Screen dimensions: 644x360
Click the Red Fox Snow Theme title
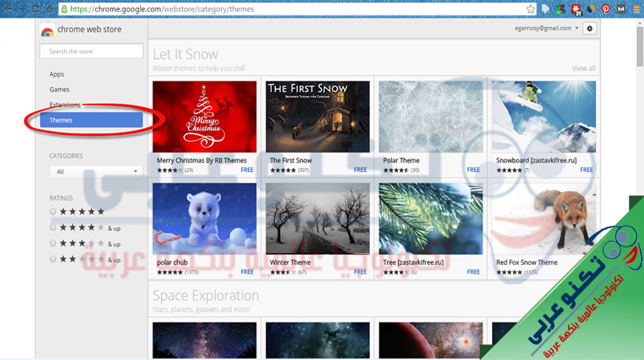[x=527, y=263]
